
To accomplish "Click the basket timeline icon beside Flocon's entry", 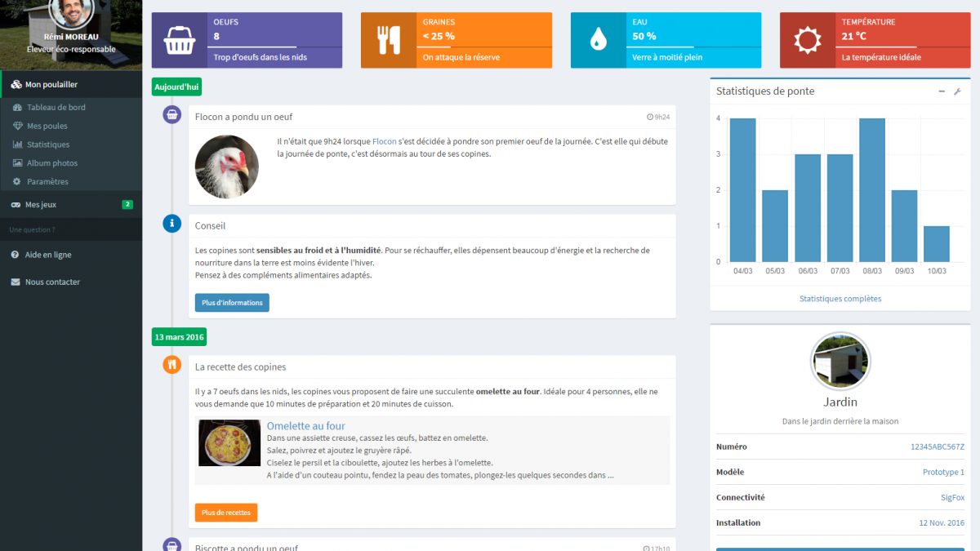I will click(171, 114).
